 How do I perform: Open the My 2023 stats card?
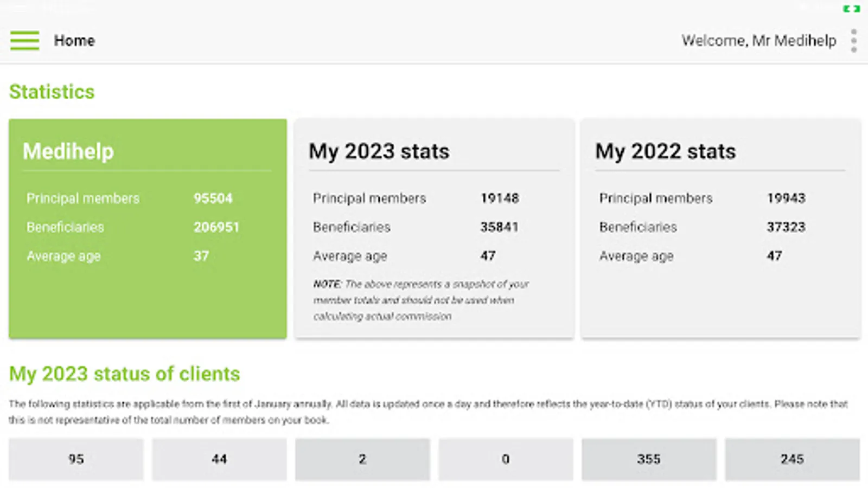click(434, 229)
